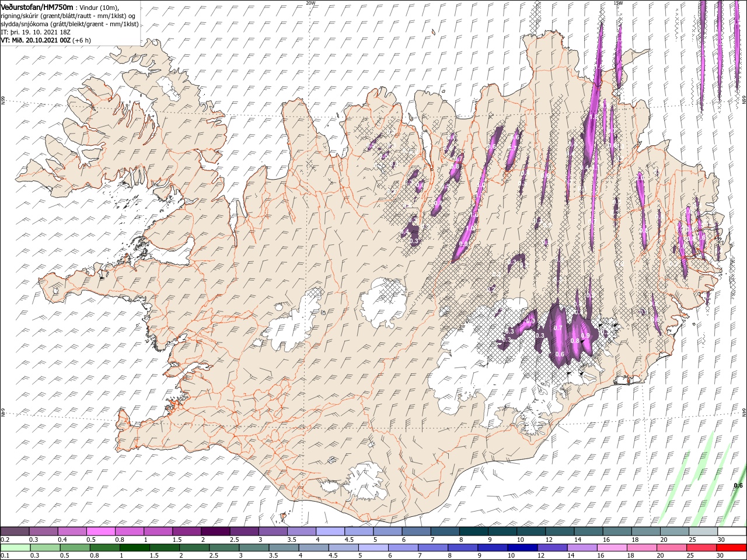Click the bottom-row legend swatch between 0.5 and 0.8

[75, 548]
